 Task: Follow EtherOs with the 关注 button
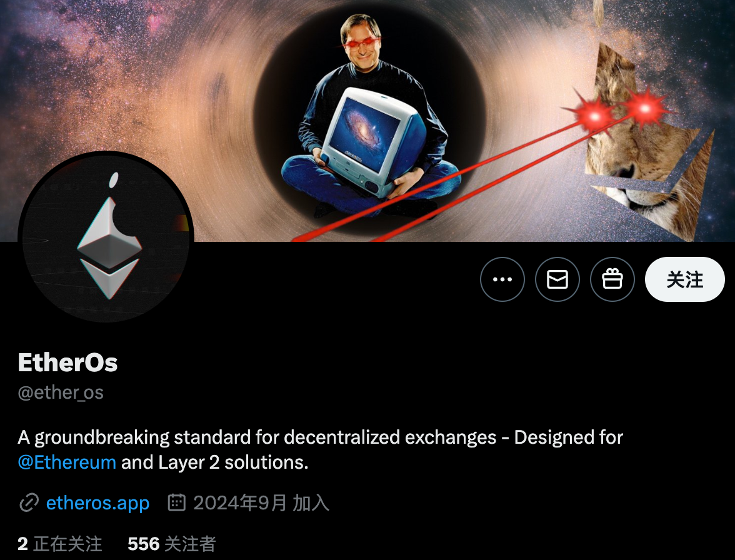pyautogui.click(x=685, y=279)
